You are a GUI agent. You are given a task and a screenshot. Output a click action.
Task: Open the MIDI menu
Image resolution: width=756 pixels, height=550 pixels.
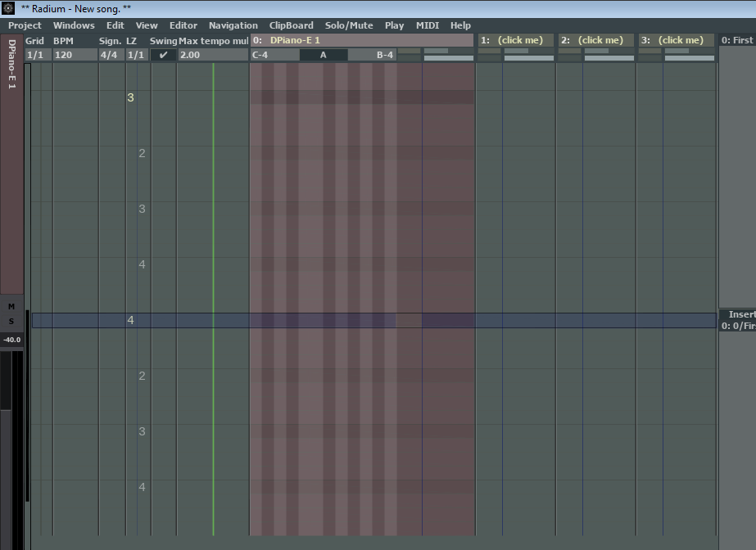click(427, 25)
